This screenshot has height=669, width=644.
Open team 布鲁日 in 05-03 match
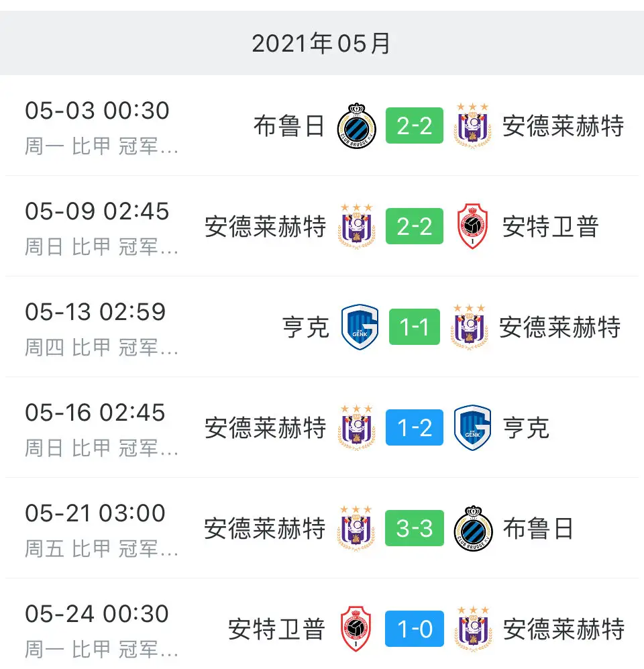pos(289,126)
